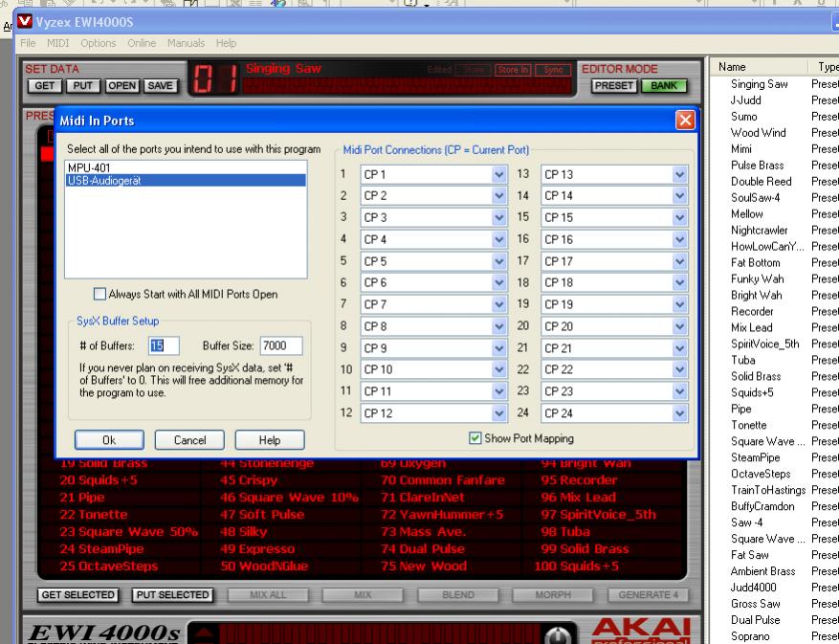Click the # of Buffers input field

click(164, 345)
